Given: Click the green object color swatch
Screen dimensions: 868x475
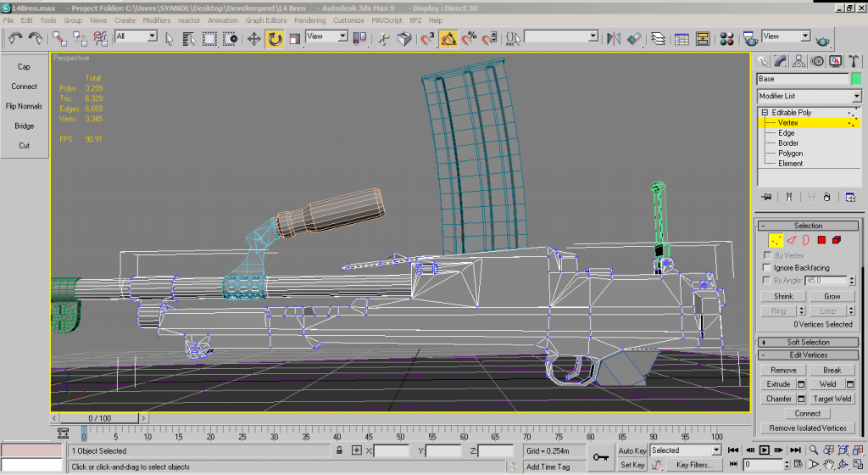Looking at the screenshot, I should click(x=856, y=79).
